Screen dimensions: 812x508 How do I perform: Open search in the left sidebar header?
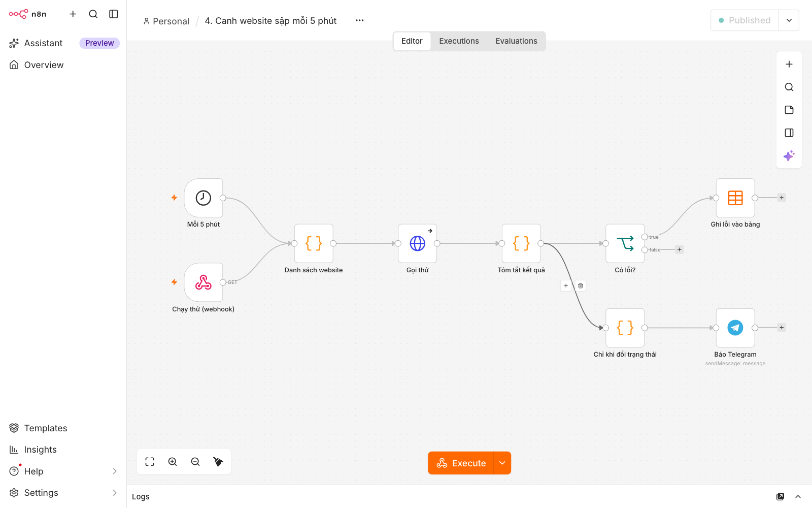93,14
